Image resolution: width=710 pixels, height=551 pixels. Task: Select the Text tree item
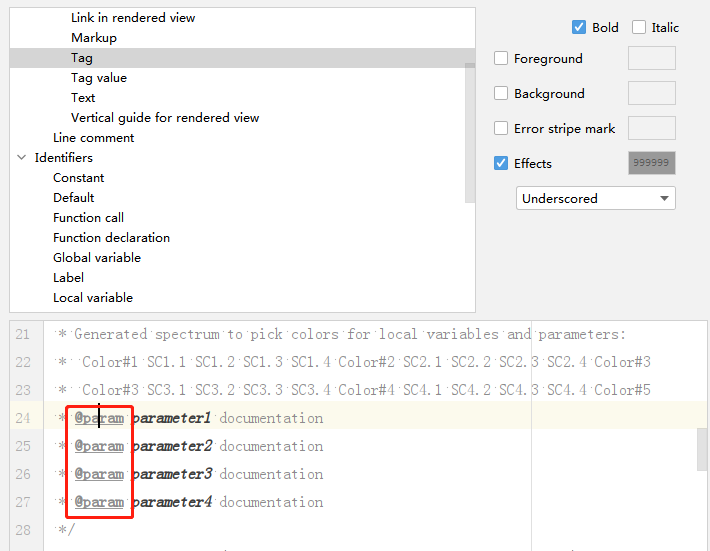[83, 98]
